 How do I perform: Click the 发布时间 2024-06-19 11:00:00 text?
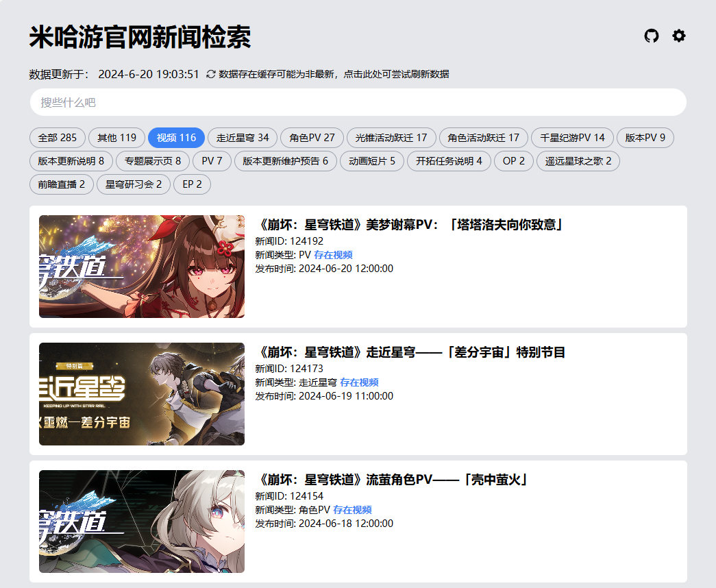point(324,396)
